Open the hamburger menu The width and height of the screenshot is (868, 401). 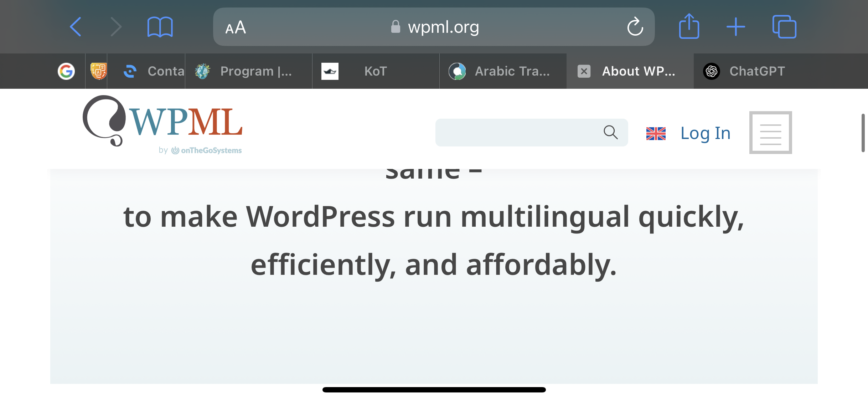[x=770, y=133]
